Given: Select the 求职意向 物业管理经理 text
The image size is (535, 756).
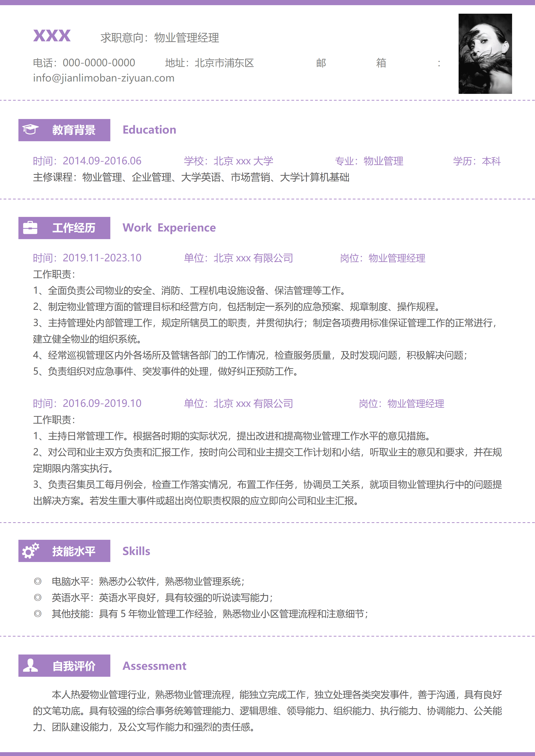Looking at the screenshot, I should (x=159, y=37).
